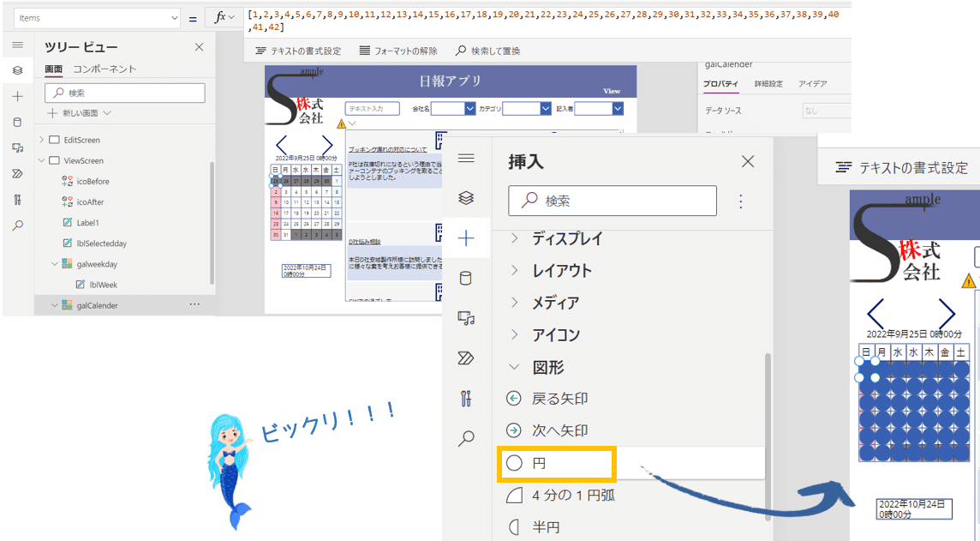Open the advanced tools icon in left rail

(17, 200)
